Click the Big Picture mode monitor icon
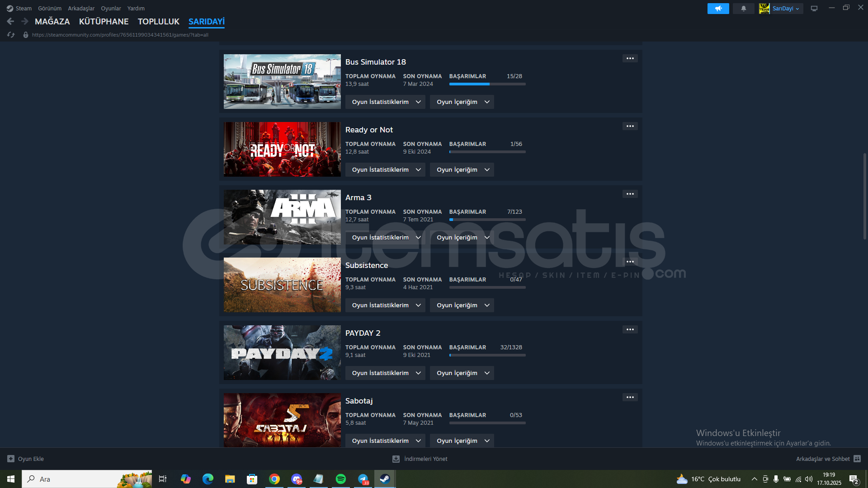The width and height of the screenshot is (868, 488). [x=814, y=9]
